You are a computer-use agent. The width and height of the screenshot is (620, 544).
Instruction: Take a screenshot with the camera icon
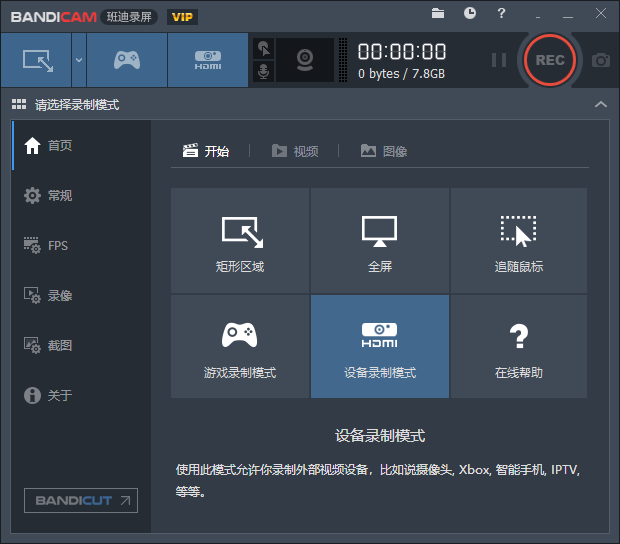[601, 60]
